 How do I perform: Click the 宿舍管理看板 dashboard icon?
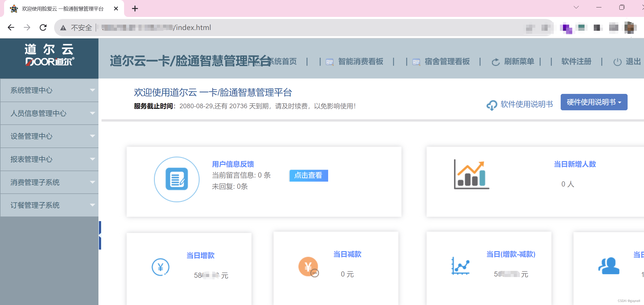tap(416, 62)
